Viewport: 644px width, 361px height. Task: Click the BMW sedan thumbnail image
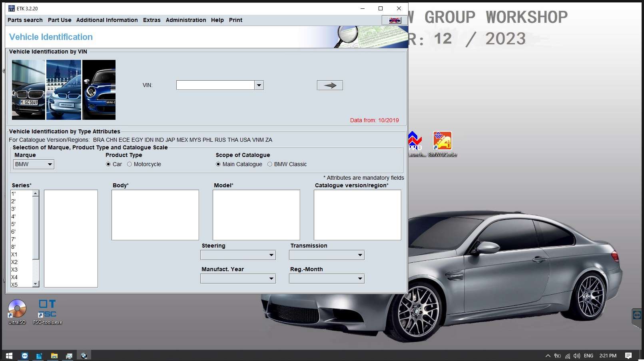click(x=28, y=90)
